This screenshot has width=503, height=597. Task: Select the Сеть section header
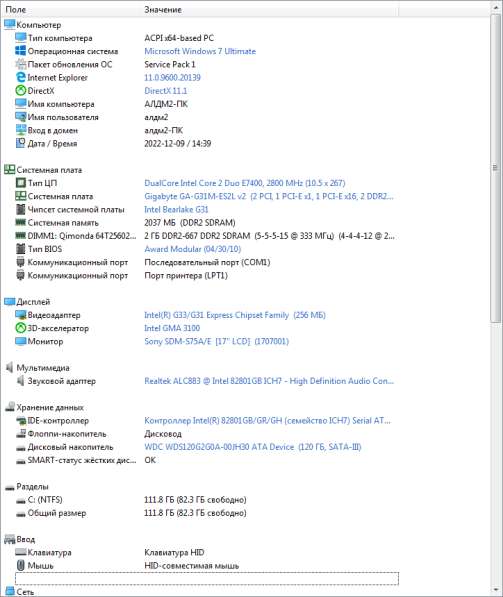coord(25,592)
